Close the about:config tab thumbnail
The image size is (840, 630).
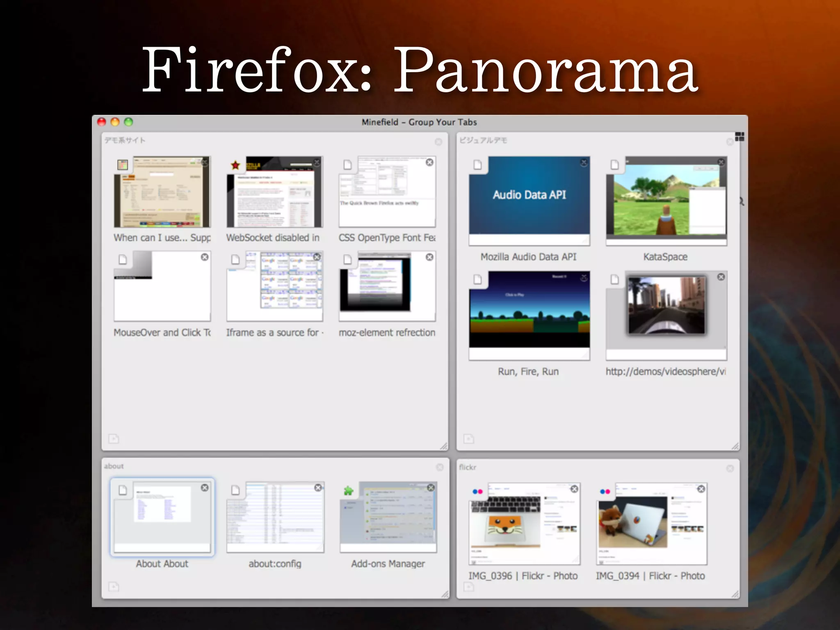tap(318, 488)
